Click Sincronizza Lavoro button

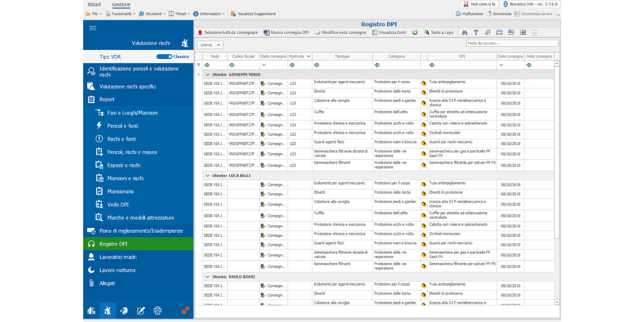click(533, 14)
